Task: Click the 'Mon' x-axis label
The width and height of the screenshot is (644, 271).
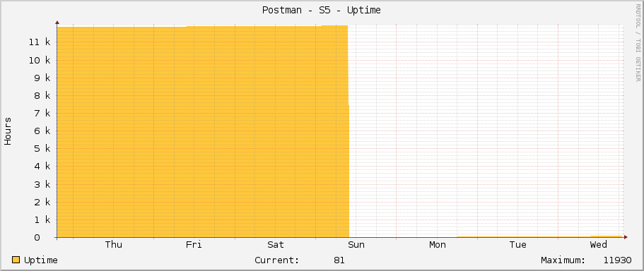Action: click(438, 245)
